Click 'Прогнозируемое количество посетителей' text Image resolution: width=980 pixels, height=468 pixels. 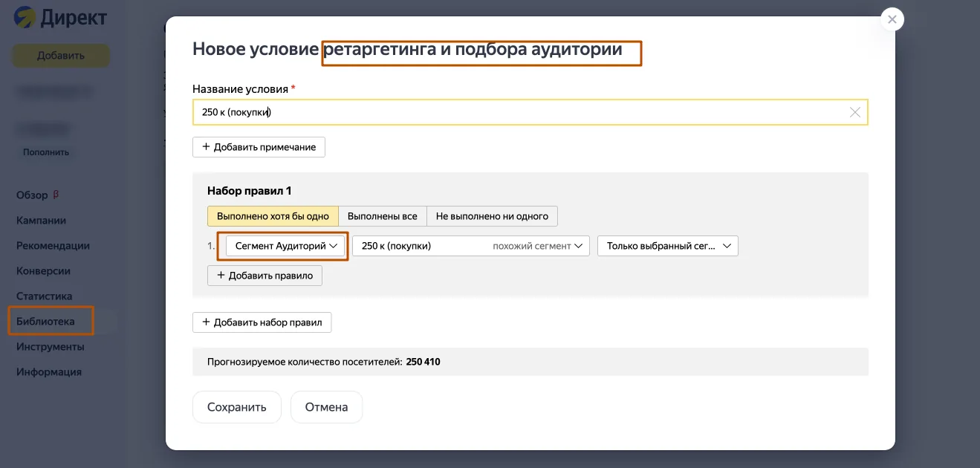305,363
